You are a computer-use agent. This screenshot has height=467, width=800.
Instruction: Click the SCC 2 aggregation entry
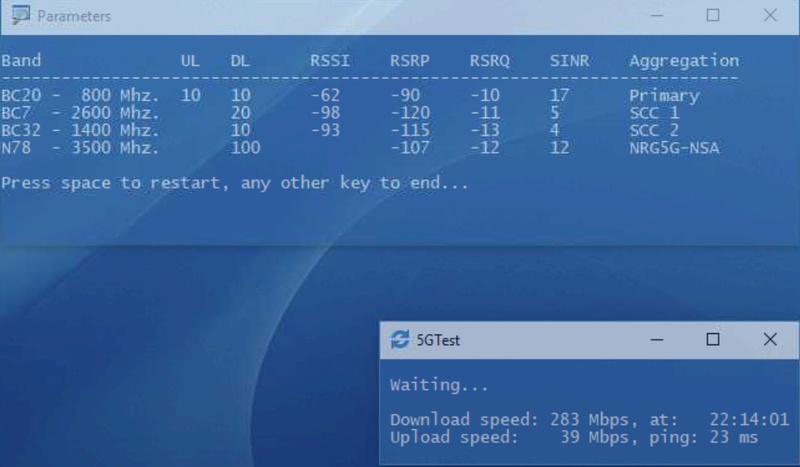pyautogui.click(x=655, y=130)
